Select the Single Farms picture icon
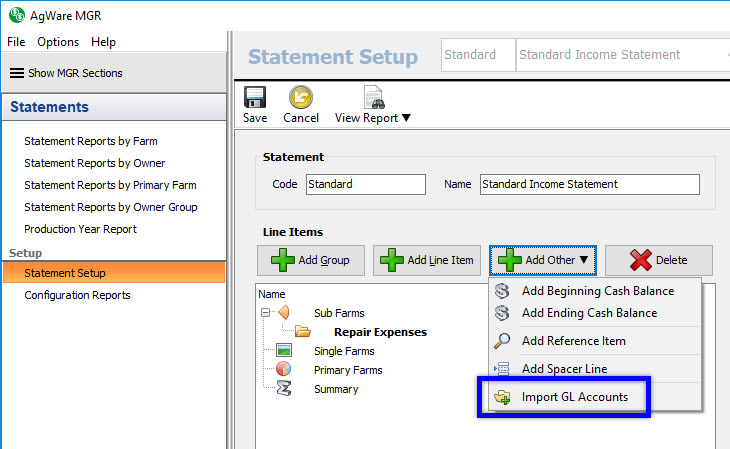This screenshot has height=449, width=730. (x=283, y=351)
